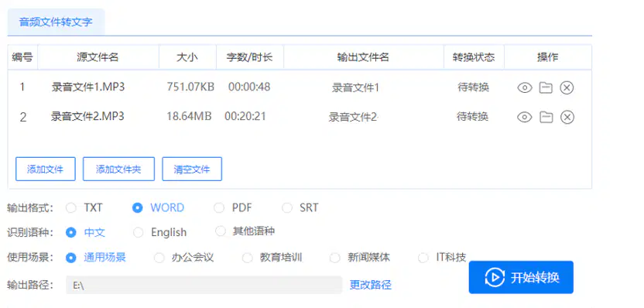This screenshot has width=644, height=308.
Task: Choose PDF as output format
Action: [x=219, y=208]
